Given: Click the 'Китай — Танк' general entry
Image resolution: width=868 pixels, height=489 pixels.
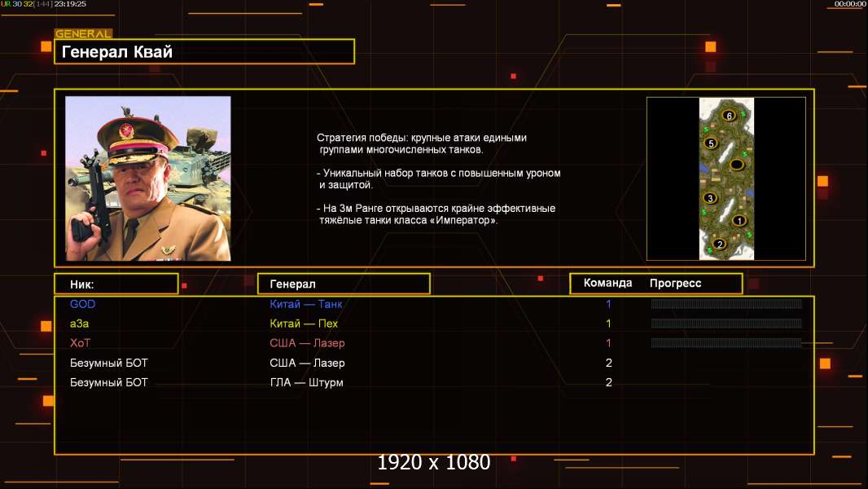Looking at the screenshot, I should [x=305, y=303].
